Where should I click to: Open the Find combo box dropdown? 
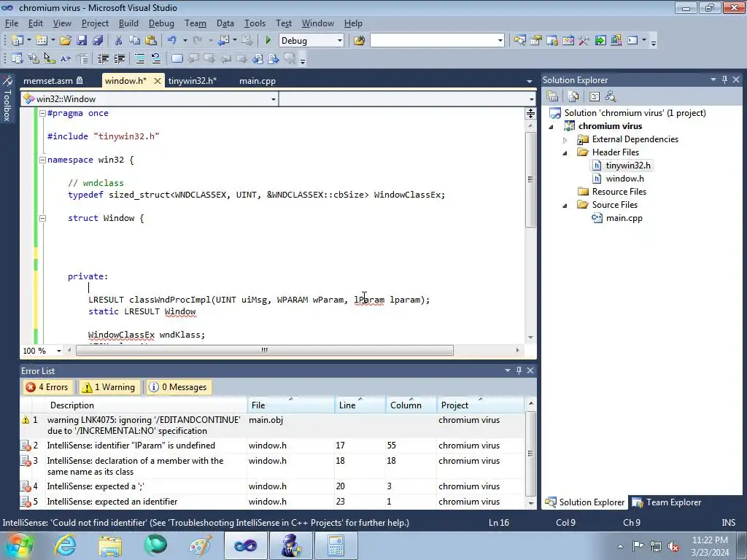(x=500, y=41)
